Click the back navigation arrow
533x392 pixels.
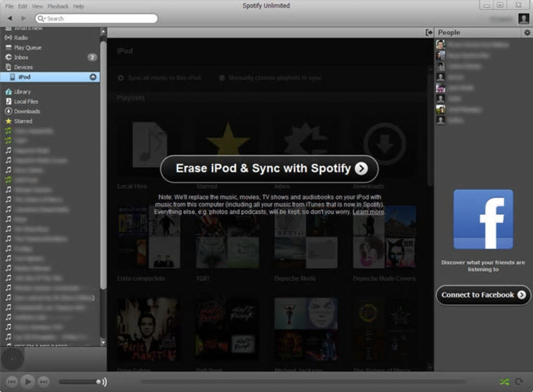[x=10, y=18]
